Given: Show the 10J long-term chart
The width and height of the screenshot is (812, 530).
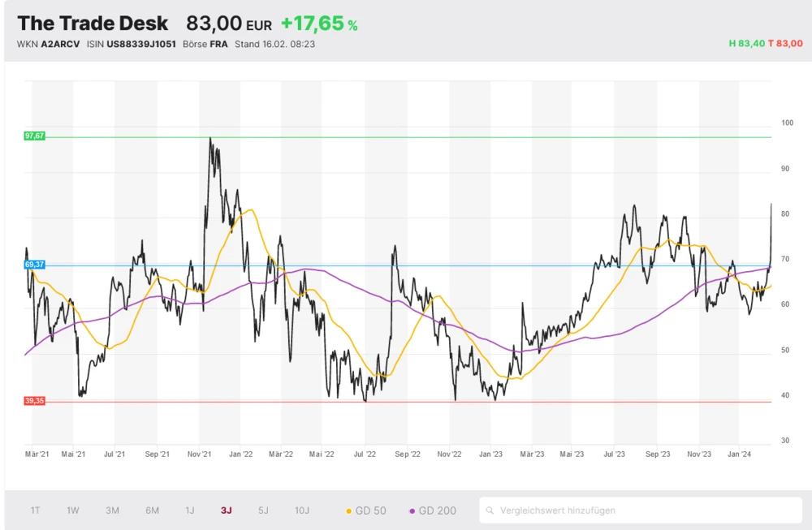Looking at the screenshot, I should tap(302, 511).
